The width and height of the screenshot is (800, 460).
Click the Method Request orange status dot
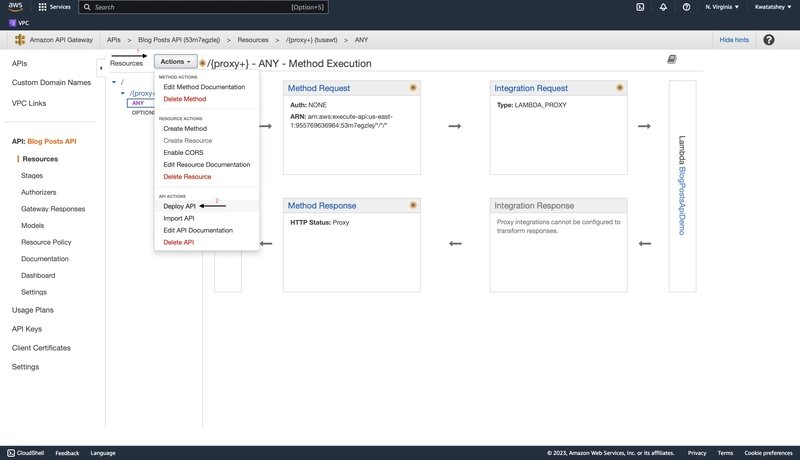(413, 88)
